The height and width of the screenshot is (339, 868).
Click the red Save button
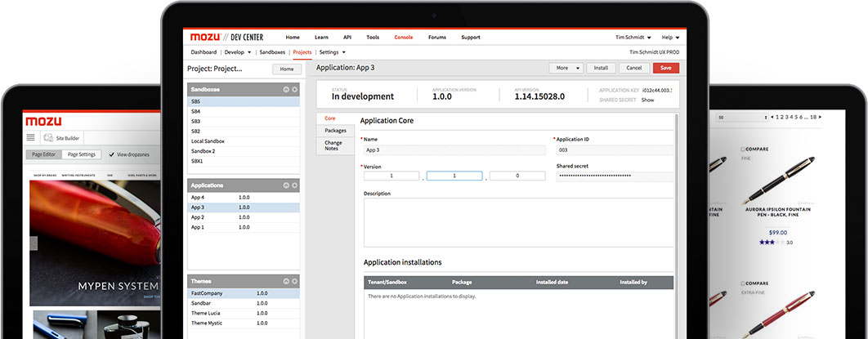pos(665,69)
